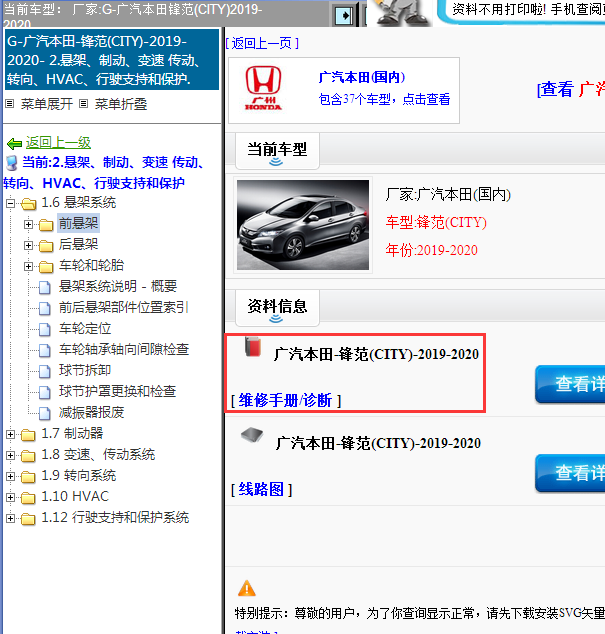The width and height of the screenshot is (605, 634).
Task: Open 球节护罩更换和检查 entry
Action: [118, 391]
